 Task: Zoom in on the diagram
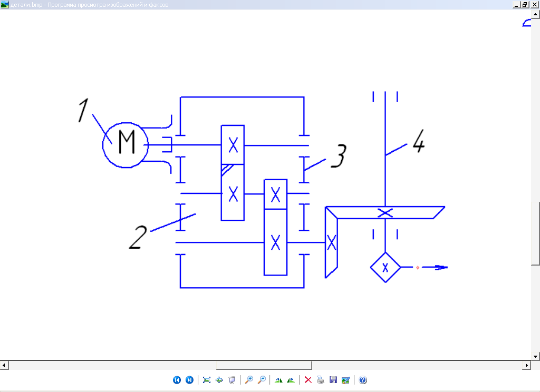pos(249,380)
